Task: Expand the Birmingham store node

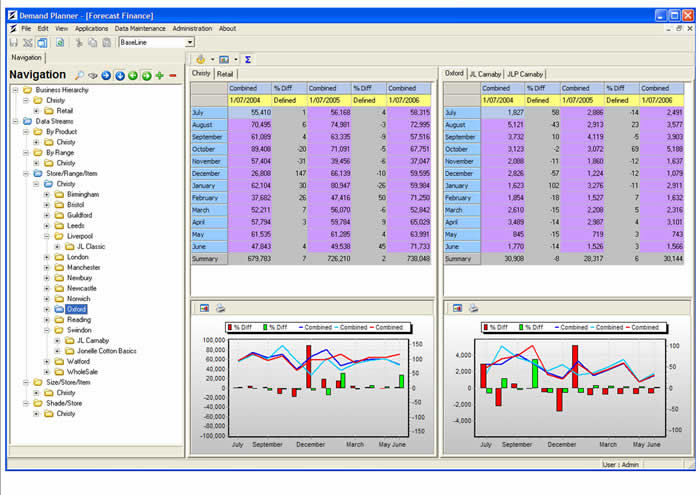Action: 47,194
